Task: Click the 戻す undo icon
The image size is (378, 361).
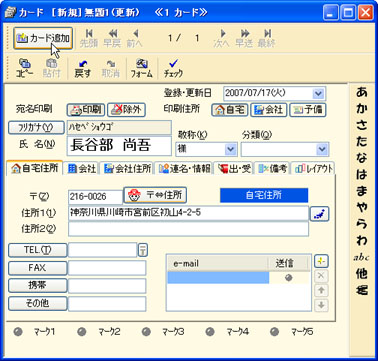Action: pyautogui.click(x=82, y=68)
